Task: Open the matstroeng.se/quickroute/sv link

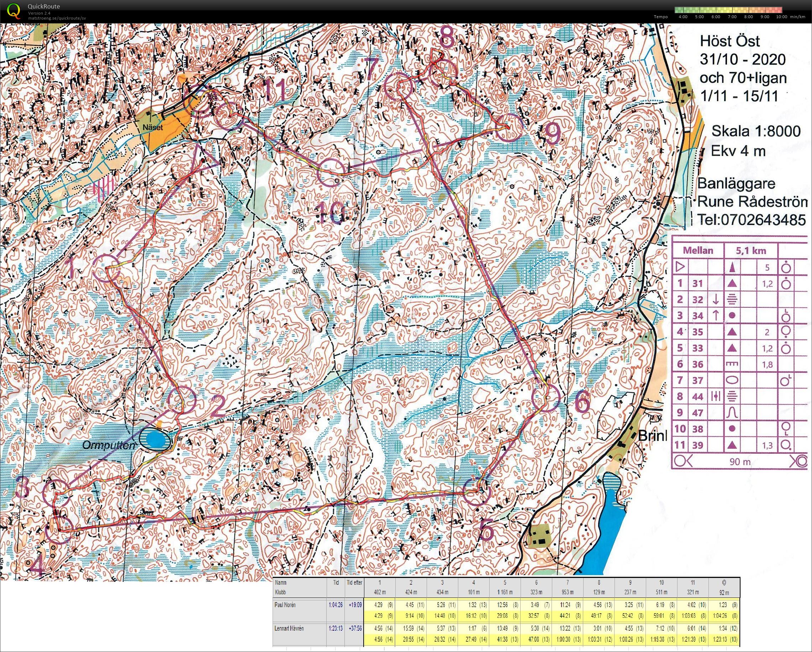Action: coord(57,18)
